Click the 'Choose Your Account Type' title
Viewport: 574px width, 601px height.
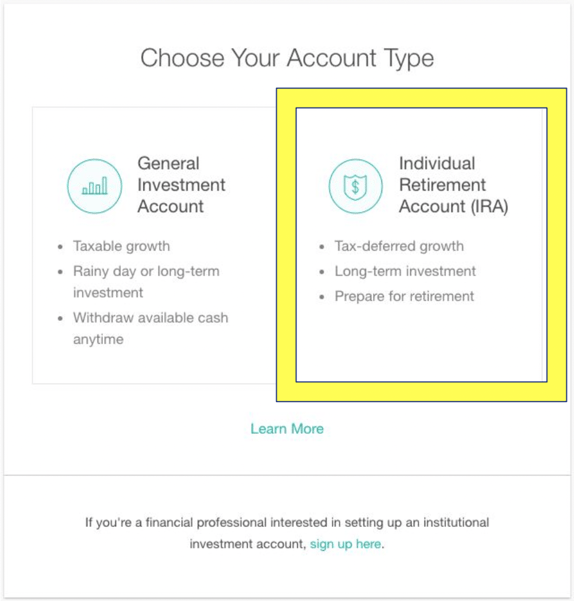[287, 58]
